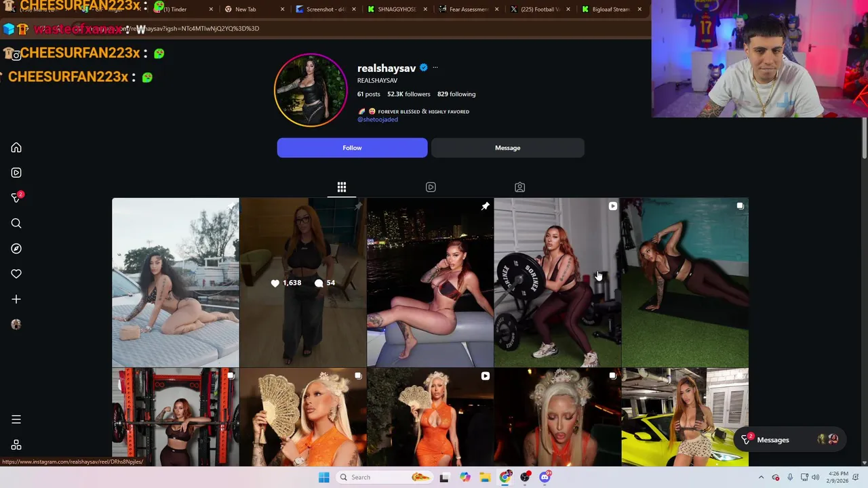Viewport: 868px width, 488px height.
Task: Open hovered post showing 1,638 likes
Action: click(303, 282)
